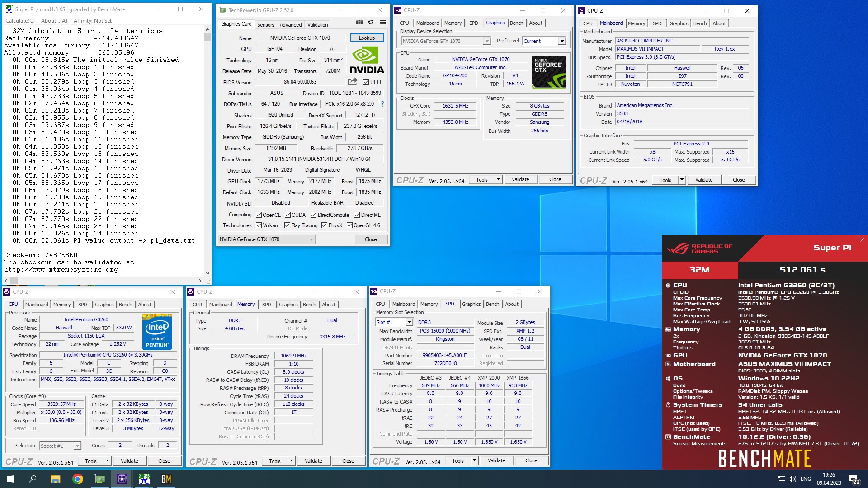
Task: Click the Republic of Gamers logo in BenchMate
Action: pos(699,249)
